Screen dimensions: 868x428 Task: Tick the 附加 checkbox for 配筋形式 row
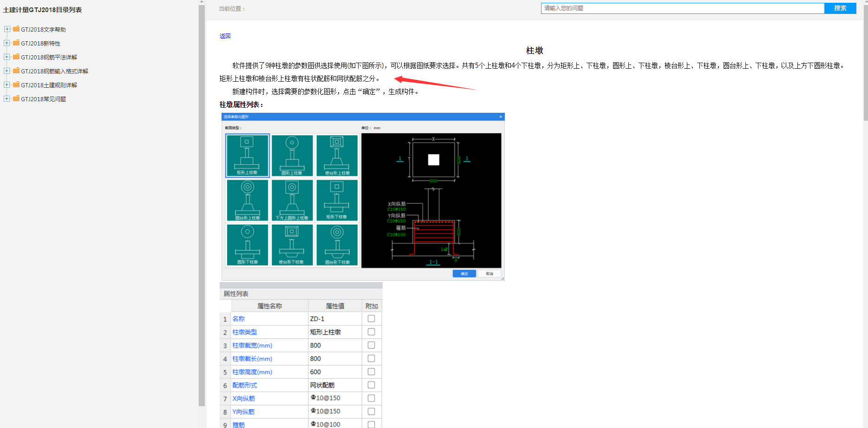coord(371,385)
